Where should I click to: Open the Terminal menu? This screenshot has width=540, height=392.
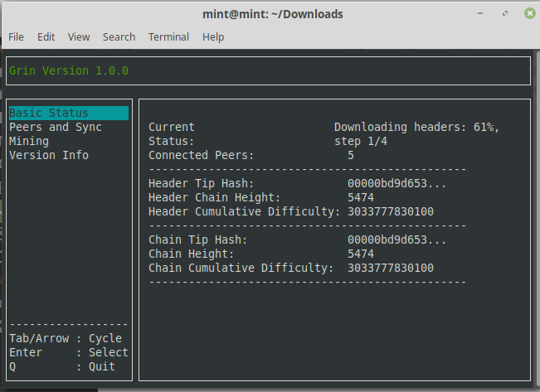(168, 36)
